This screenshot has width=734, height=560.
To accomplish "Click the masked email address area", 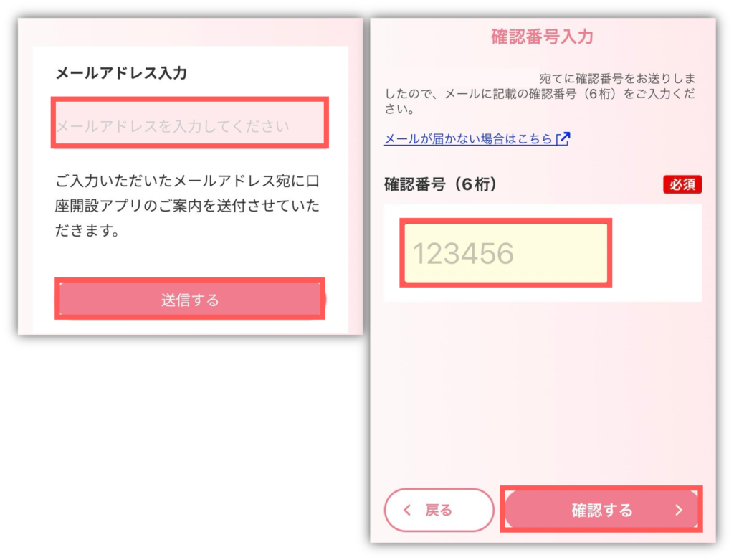I will click(485, 77).
